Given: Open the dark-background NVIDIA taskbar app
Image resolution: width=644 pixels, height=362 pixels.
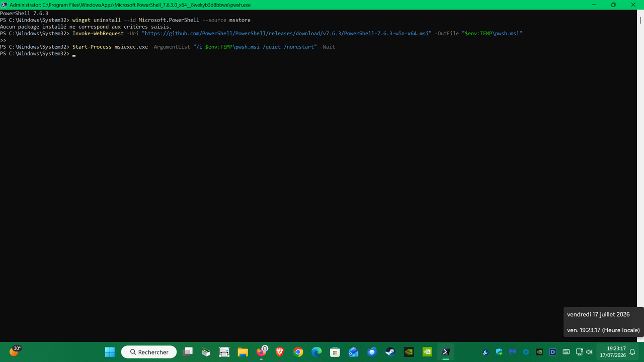Looking at the screenshot, I should pyautogui.click(x=409, y=352).
